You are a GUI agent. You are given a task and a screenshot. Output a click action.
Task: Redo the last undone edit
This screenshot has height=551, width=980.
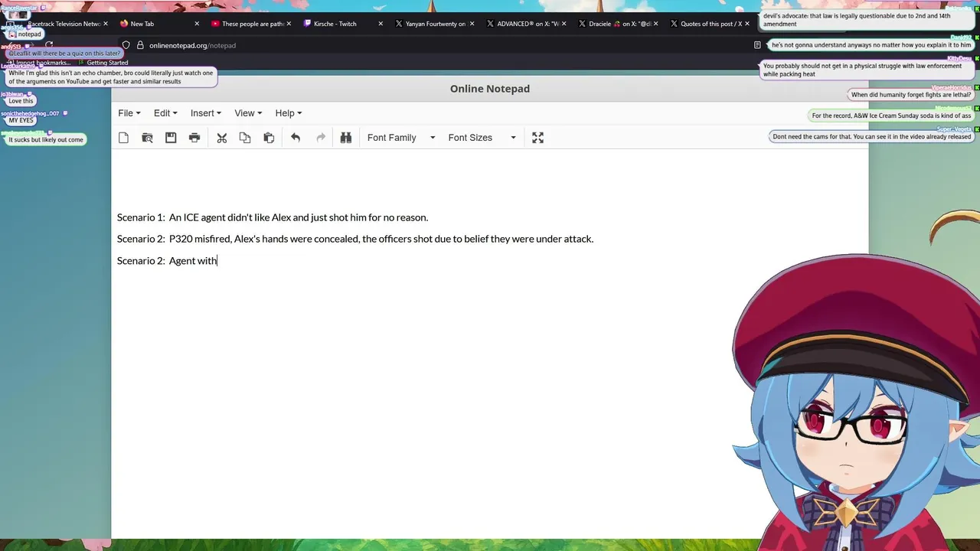tap(321, 138)
